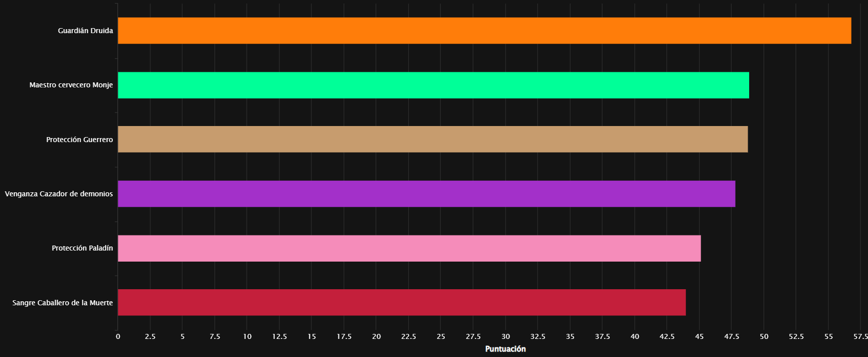Click the 45 x-axis tick label
Screen dimensions: 868x357
pyautogui.click(x=699, y=336)
